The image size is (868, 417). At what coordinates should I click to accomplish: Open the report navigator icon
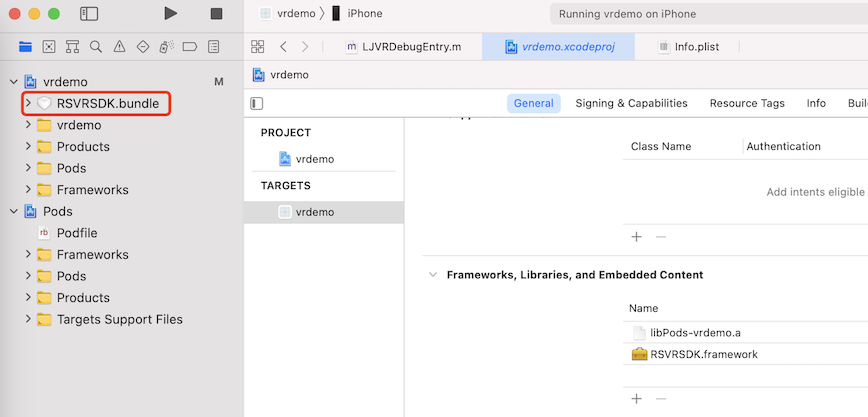214,47
